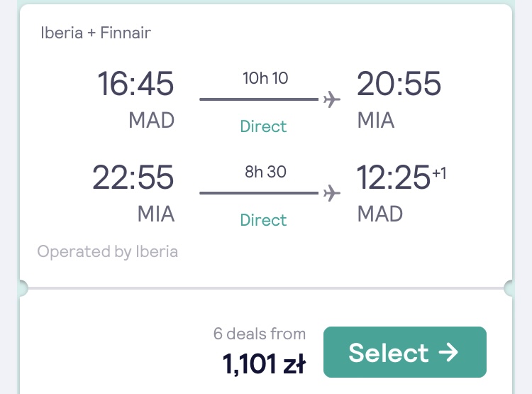This screenshot has width=532, height=394.
Task: Click the 20:55 arrival time
Action: pyautogui.click(x=399, y=84)
